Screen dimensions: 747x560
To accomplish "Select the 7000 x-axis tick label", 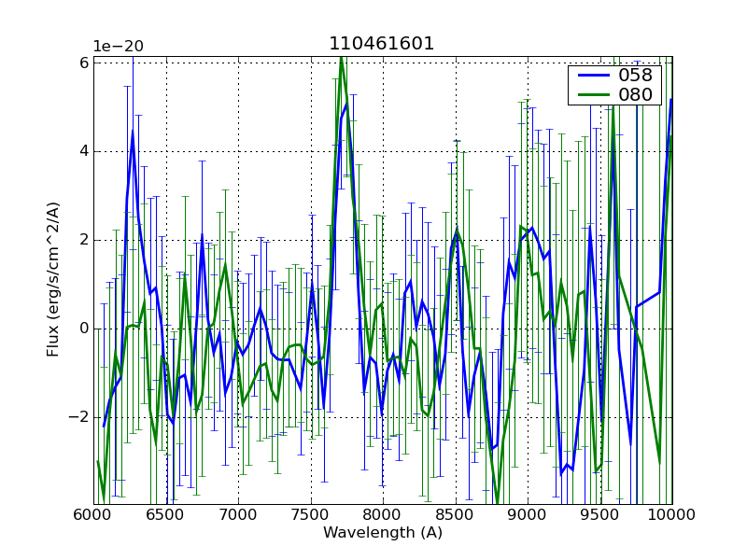I will 238,515.
